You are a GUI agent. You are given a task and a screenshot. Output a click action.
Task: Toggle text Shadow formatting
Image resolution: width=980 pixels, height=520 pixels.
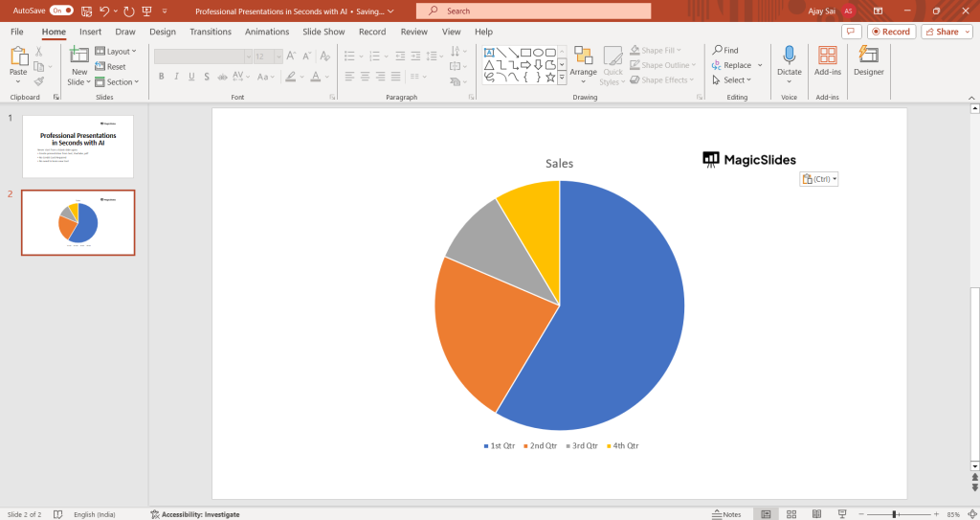[207, 77]
